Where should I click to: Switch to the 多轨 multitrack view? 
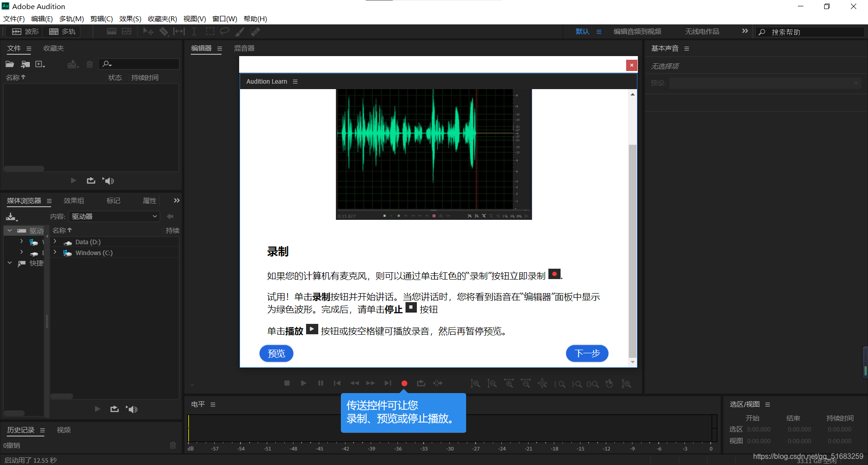point(62,32)
